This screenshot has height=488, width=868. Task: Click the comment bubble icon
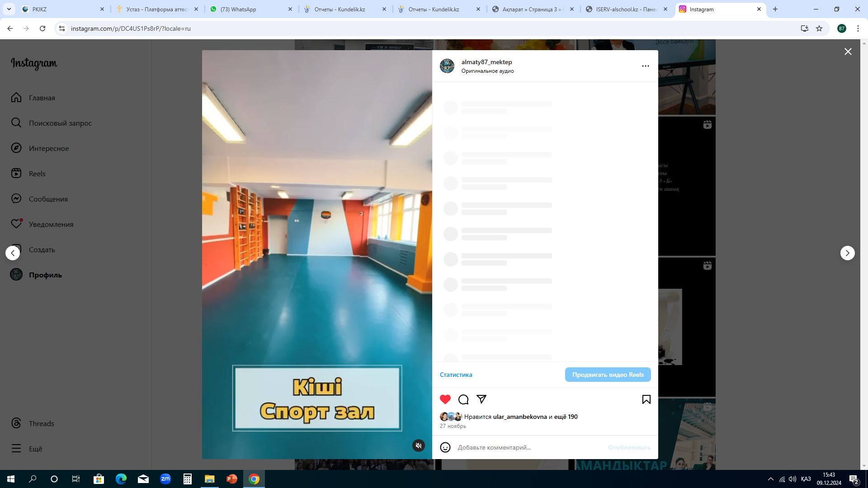[463, 399]
